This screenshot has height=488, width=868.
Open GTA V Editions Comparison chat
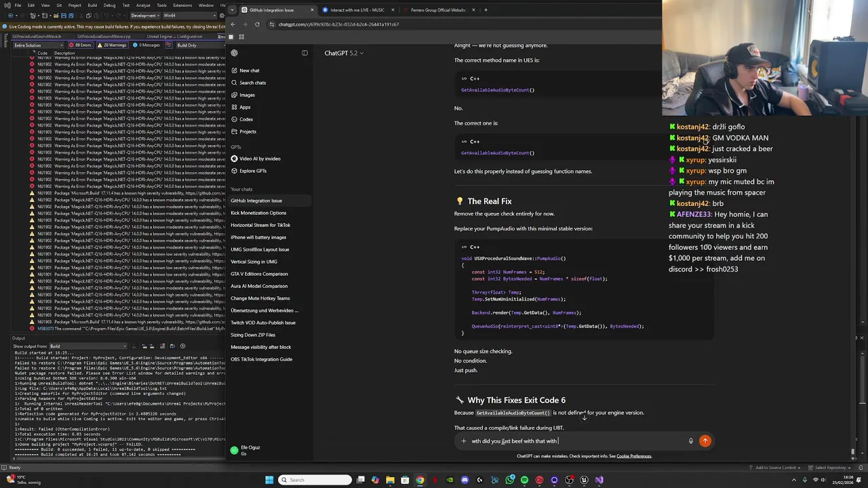point(259,274)
